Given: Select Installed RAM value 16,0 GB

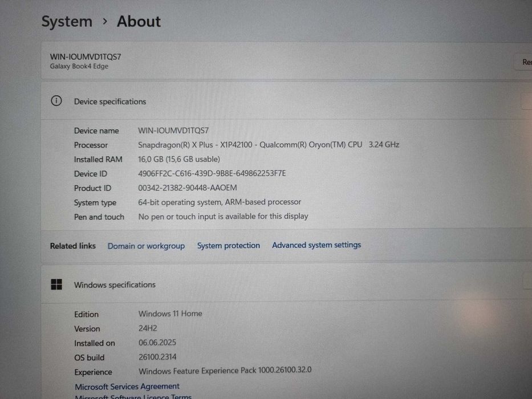Looking at the screenshot, I should 179,159.
